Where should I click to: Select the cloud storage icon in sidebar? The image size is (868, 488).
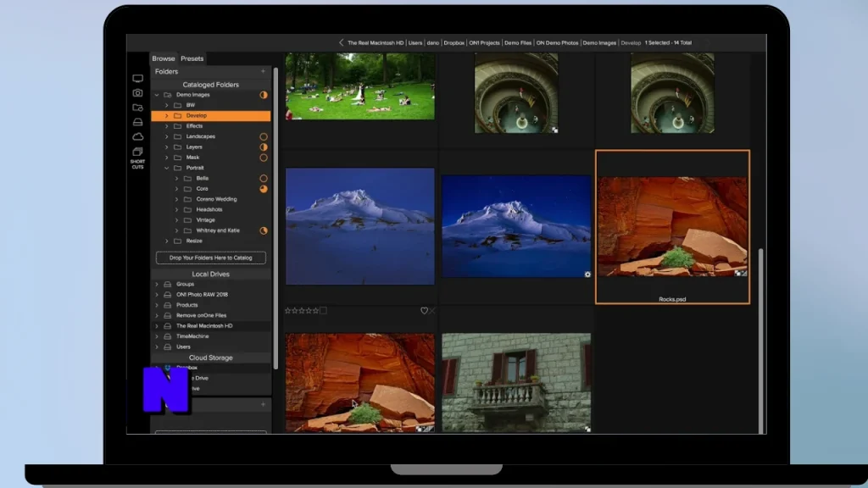tap(138, 136)
